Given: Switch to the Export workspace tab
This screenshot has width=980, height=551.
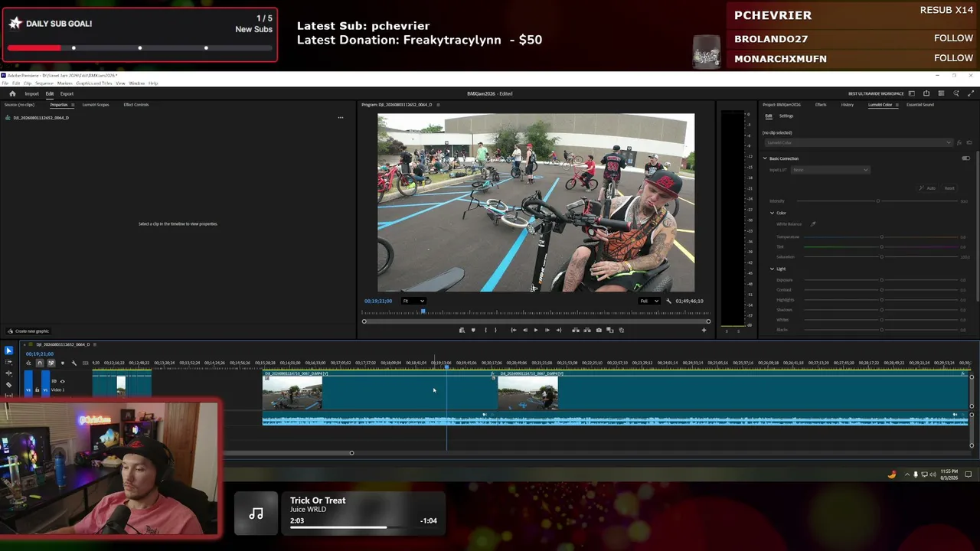Looking at the screenshot, I should click(x=67, y=93).
